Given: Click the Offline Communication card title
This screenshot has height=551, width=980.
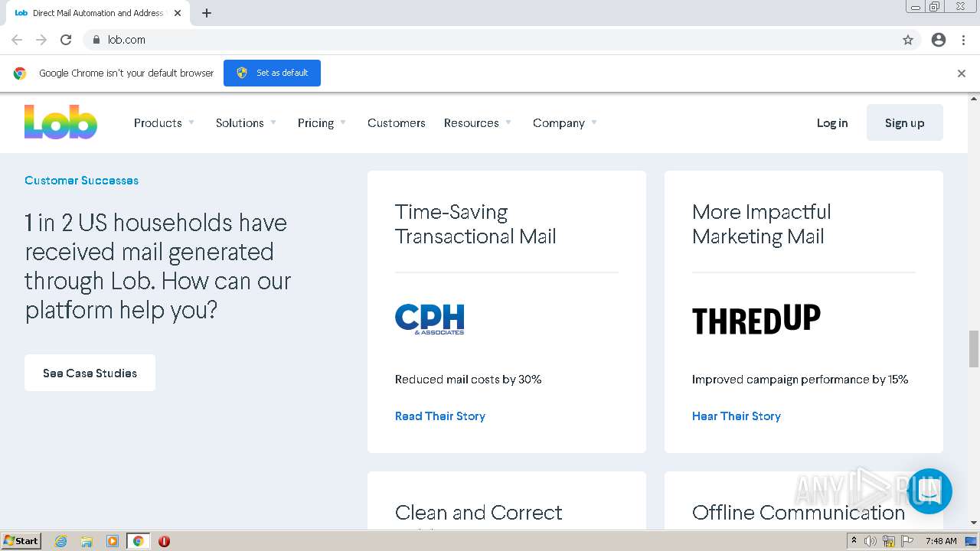Looking at the screenshot, I should coord(799,513).
